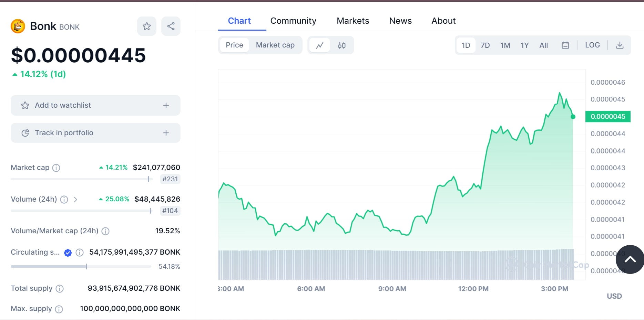The image size is (644, 320).
Task: Click Volume rank #104 badge
Action: 170,211
